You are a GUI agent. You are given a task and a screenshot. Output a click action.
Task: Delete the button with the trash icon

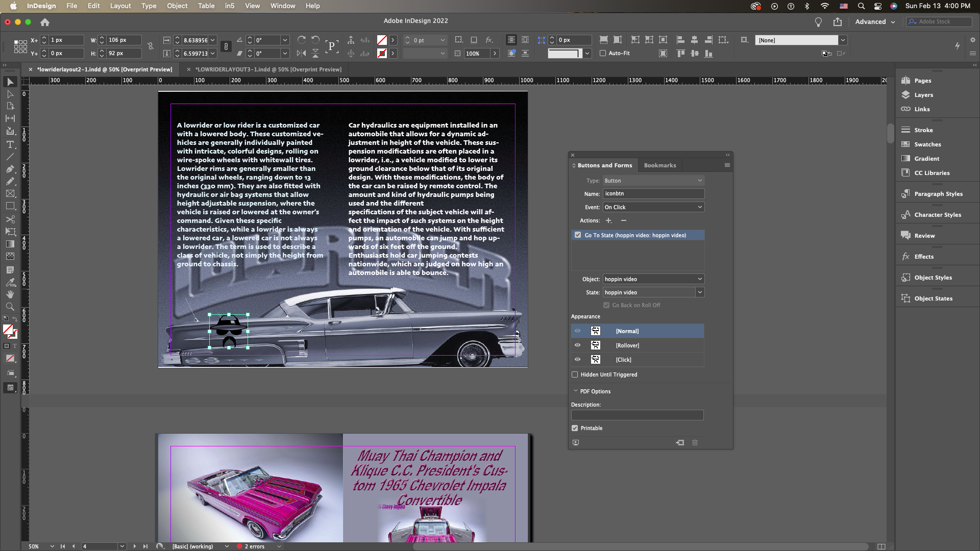tap(695, 443)
